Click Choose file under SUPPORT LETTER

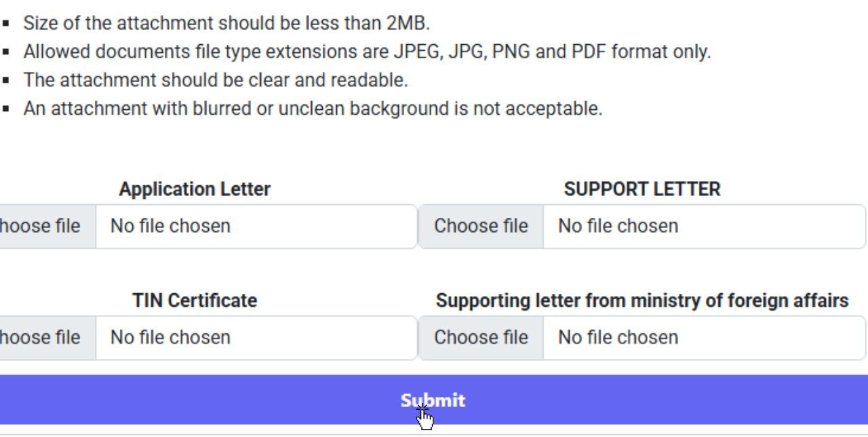tap(481, 226)
